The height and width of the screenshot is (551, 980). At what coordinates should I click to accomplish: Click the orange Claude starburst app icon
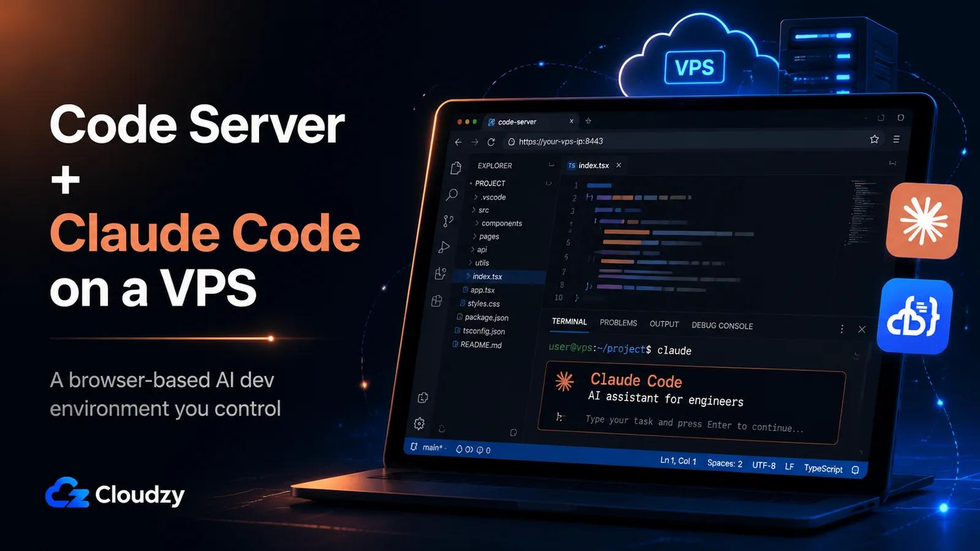pos(924,221)
